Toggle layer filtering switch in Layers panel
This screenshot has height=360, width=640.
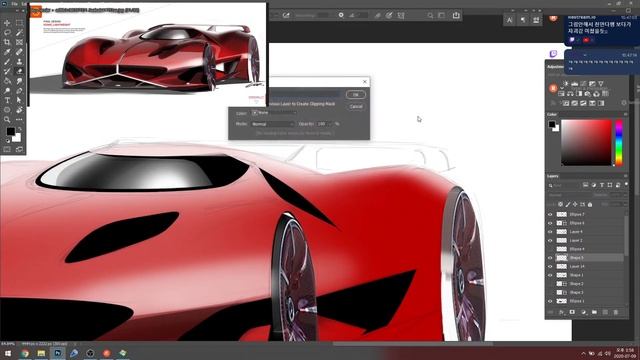click(626, 185)
